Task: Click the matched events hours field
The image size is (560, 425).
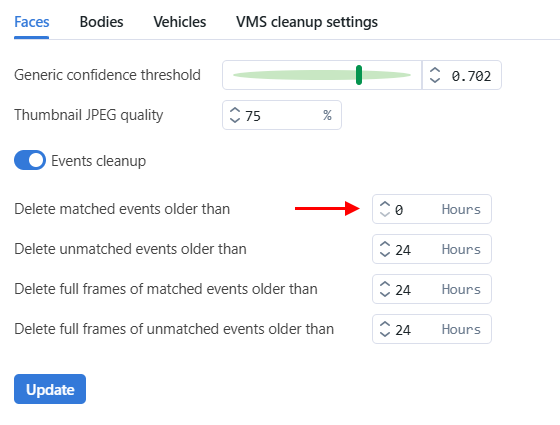Action: (432, 209)
